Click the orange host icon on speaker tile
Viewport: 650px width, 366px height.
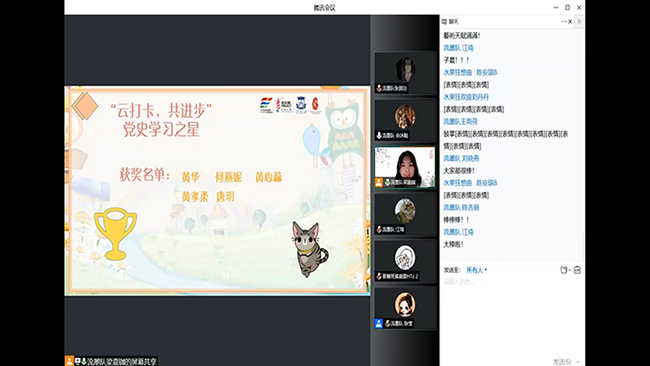(x=378, y=182)
